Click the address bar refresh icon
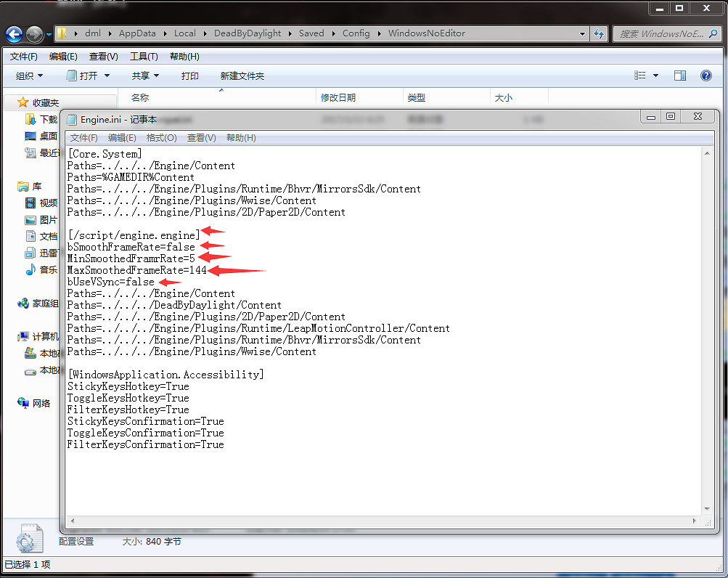Screen dimensions: 728x578 [600, 33]
